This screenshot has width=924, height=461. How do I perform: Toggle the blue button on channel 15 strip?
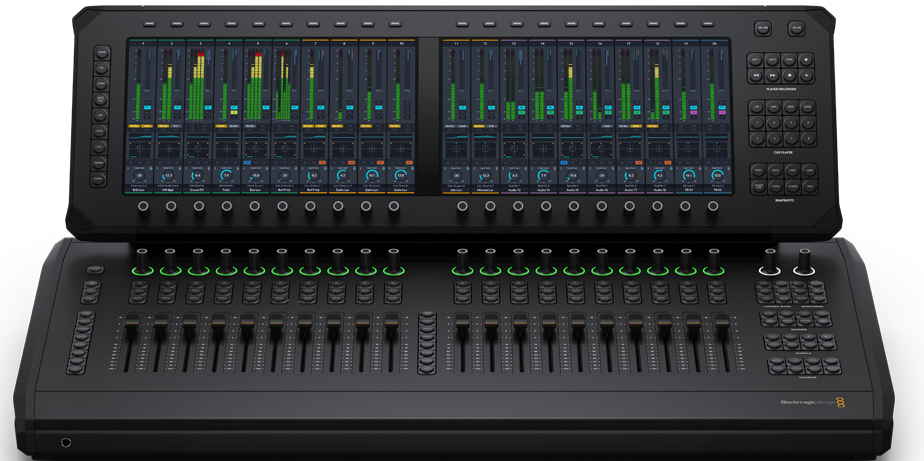pyautogui.click(x=564, y=163)
